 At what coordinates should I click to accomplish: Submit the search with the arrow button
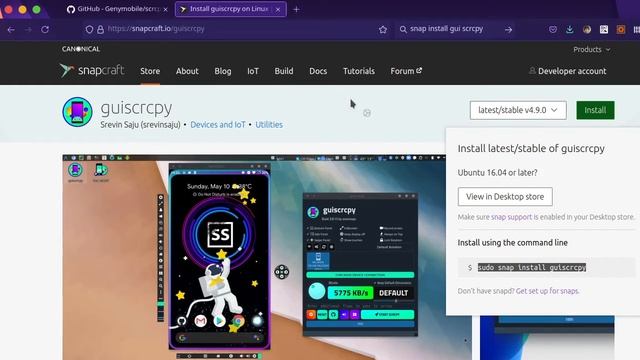point(508,29)
